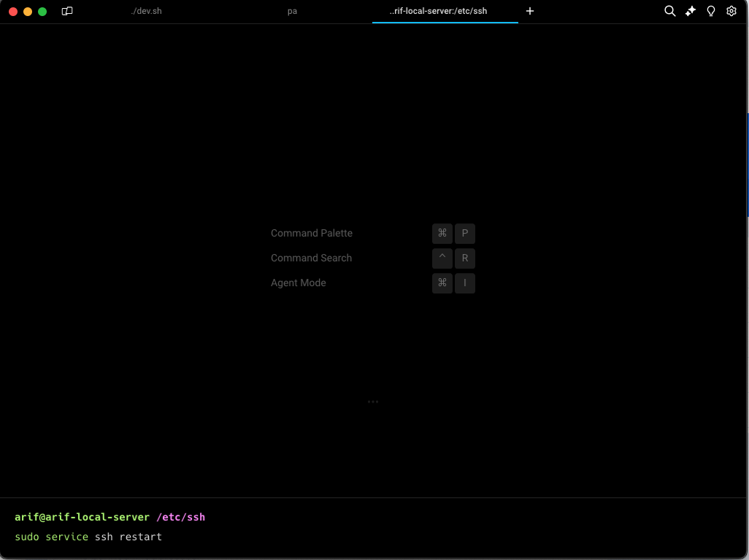Click the ^R shortcut badge
The height and width of the screenshot is (560, 749).
pos(453,258)
